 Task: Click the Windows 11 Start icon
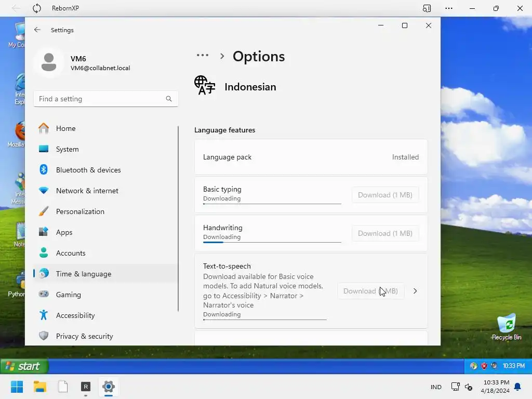click(17, 387)
